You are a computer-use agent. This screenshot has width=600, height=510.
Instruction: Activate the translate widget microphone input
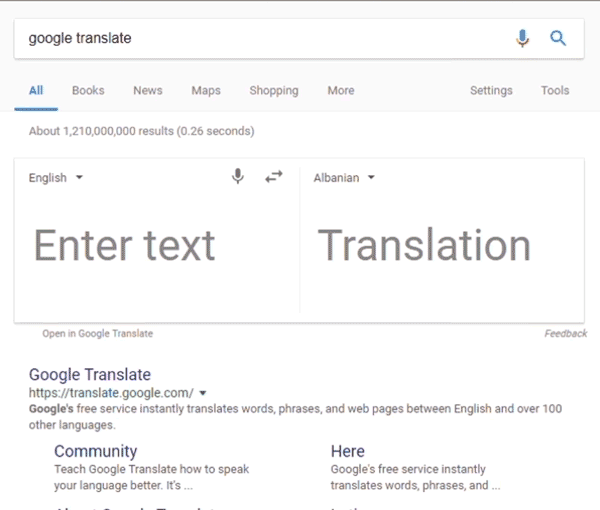(x=238, y=176)
